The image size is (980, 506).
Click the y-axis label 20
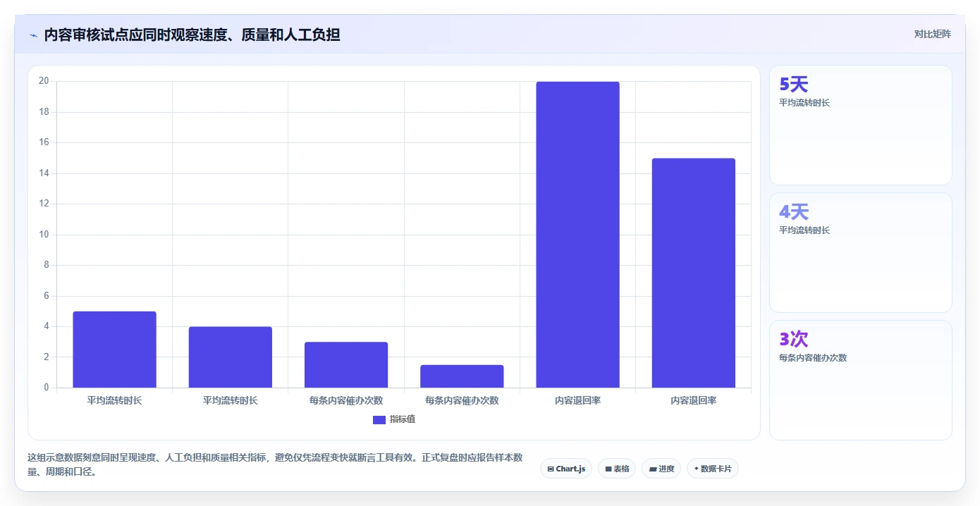(x=44, y=81)
